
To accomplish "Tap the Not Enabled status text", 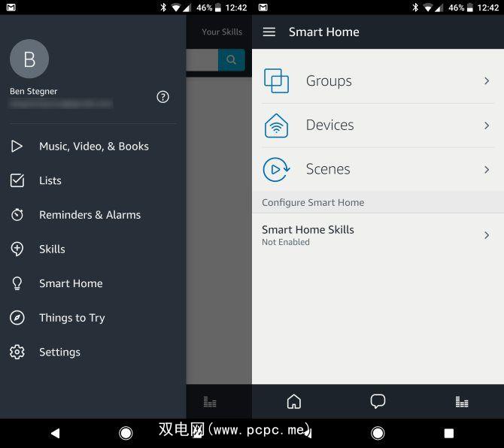I will pyautogui.click(x=286, y=242).
